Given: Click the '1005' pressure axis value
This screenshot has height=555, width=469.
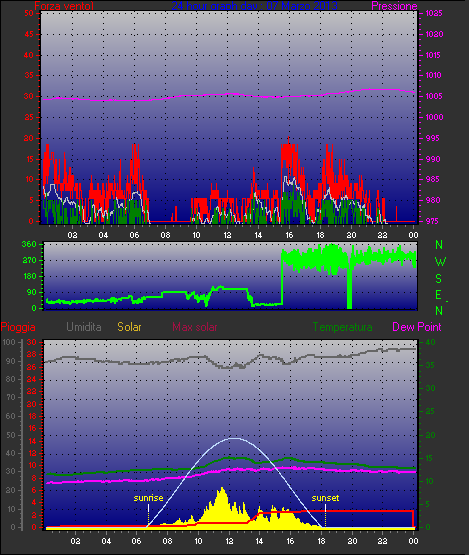Looking at the screenshot, I should [x=434, y=96].
